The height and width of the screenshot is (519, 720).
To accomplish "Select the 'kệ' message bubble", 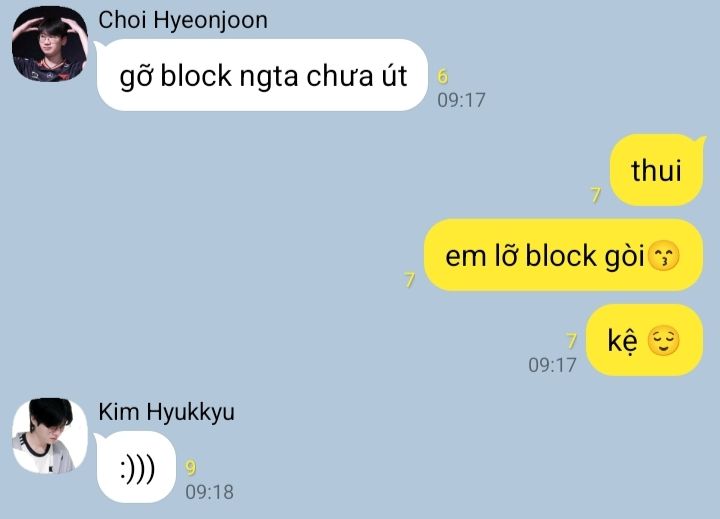I will point(645,340).
